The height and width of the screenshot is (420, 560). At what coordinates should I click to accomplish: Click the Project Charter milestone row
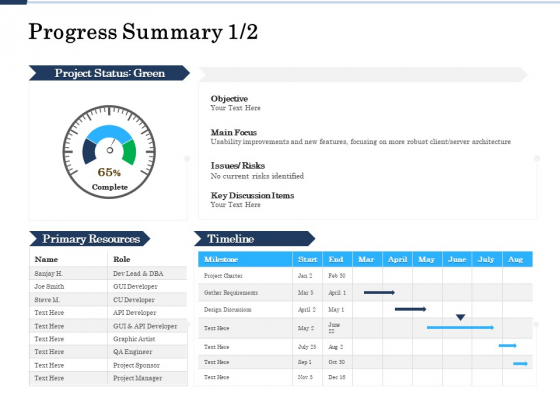click(x=365, y=275)
